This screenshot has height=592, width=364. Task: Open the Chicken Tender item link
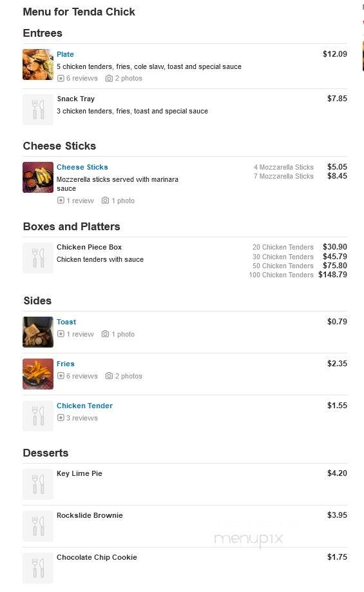84,406
